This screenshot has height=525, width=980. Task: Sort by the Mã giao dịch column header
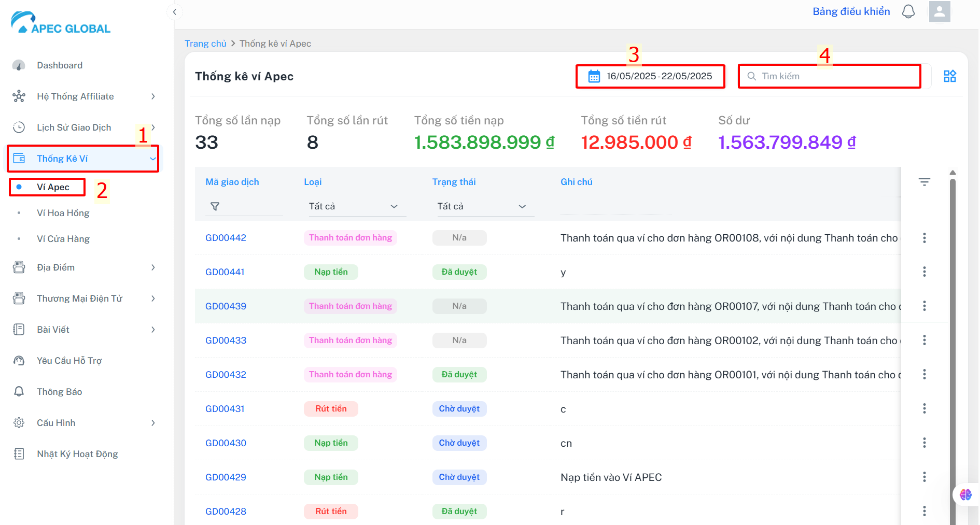[x=232, y=182]
